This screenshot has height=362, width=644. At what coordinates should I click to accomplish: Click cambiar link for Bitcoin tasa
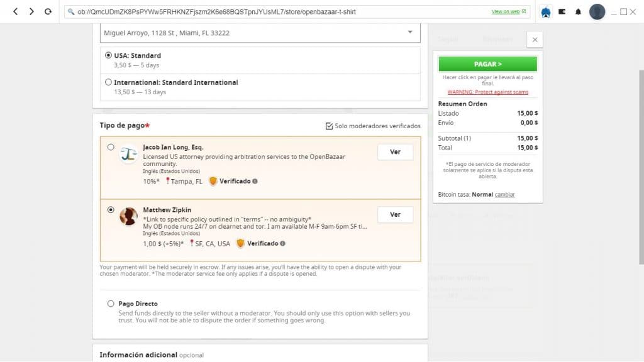(x=504, y=195)
